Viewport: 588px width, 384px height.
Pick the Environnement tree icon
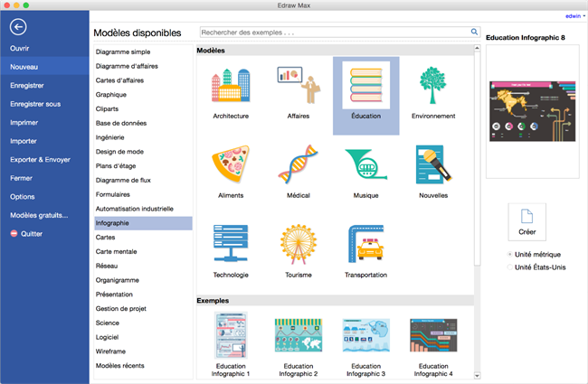433,85
